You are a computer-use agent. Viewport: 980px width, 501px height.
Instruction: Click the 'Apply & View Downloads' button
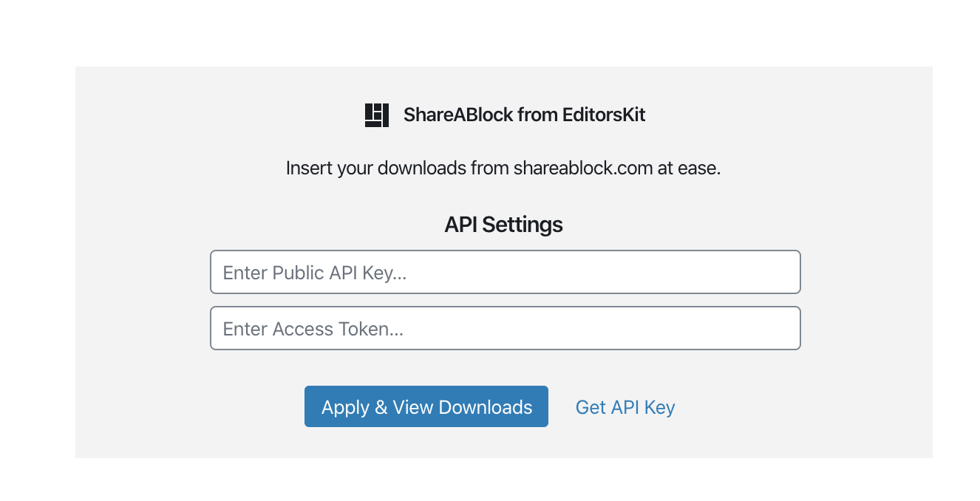coord(426,406)
